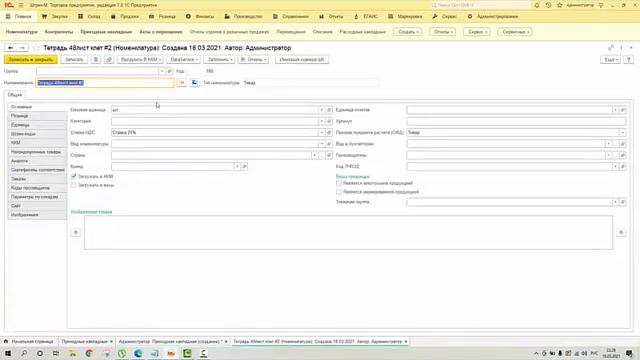
Task: Click the paperclip attachments icon in toolbar
Action: click(x=109, y=60)
